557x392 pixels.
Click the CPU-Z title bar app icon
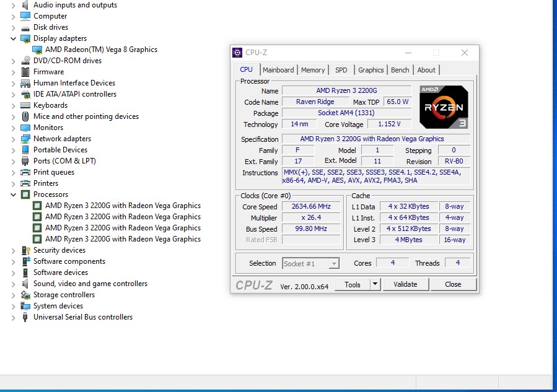click(237, 53)
